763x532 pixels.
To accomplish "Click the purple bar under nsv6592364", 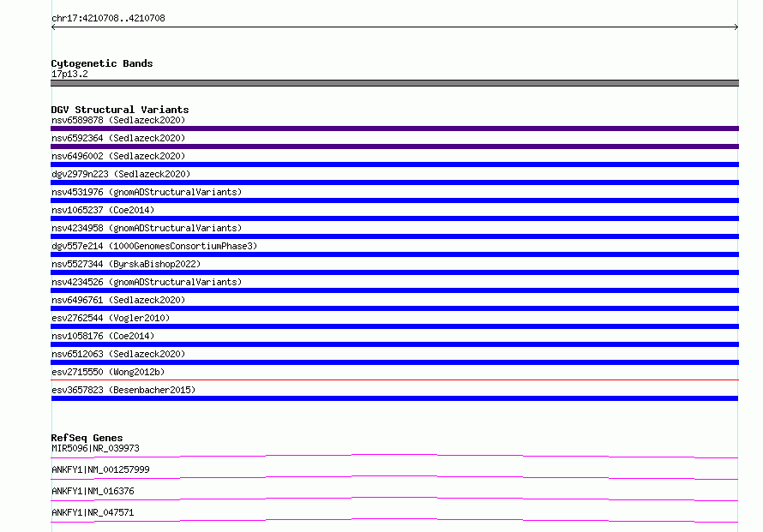I will point(394,146).
